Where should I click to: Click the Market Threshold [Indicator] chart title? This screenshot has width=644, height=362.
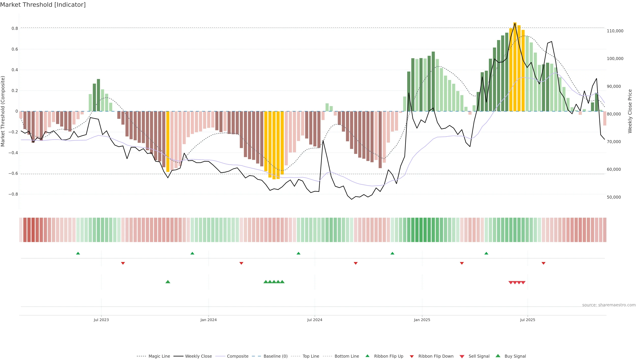point(43,5)
